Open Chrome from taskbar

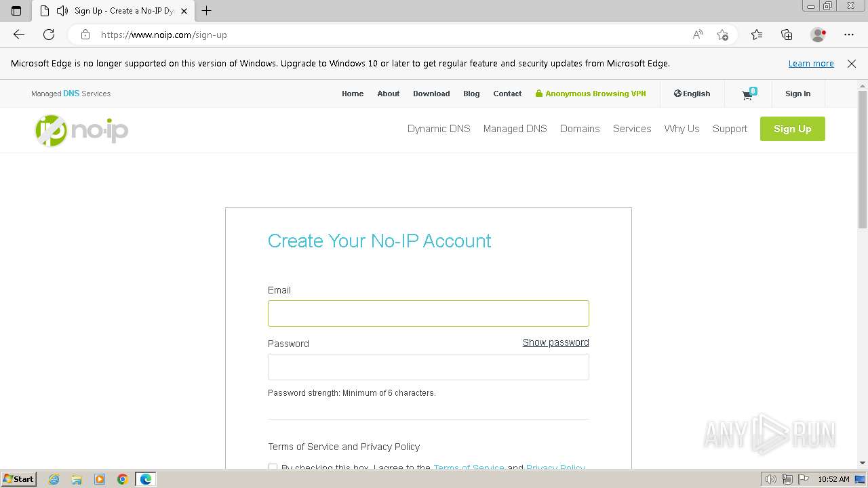122,479
